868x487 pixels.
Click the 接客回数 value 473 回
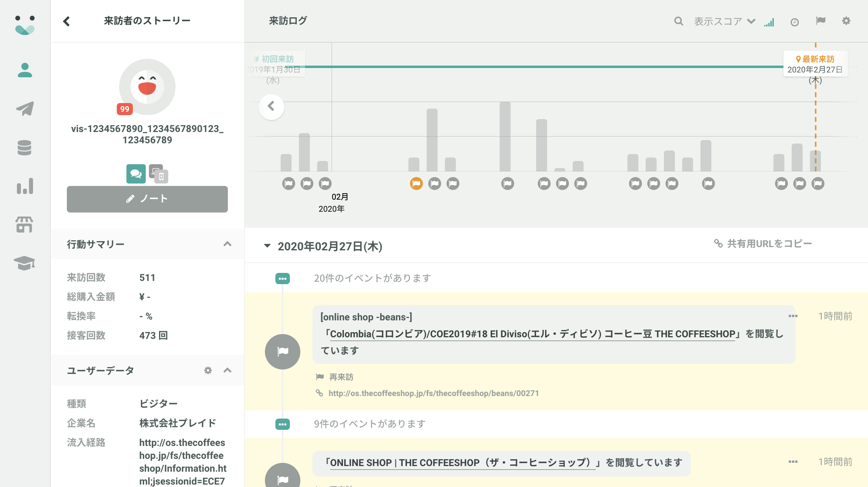click(153, 336)
